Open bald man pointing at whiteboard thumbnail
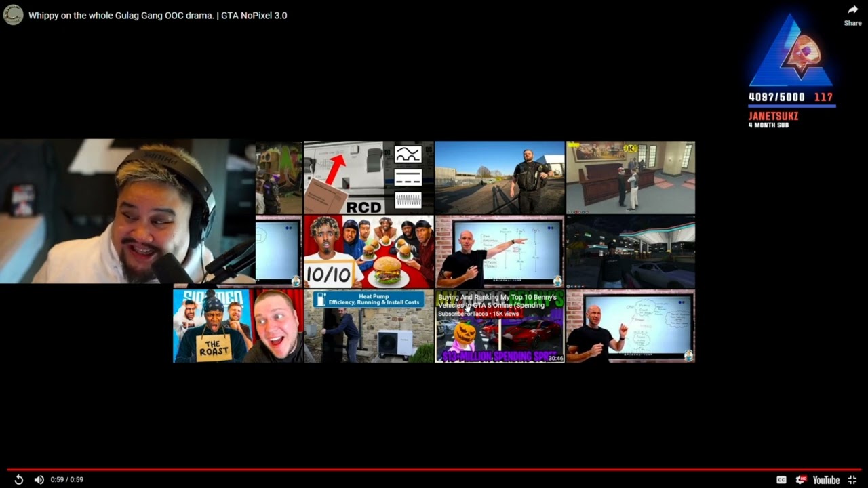Viewport: 868px width, 488px height. [500, 252]
